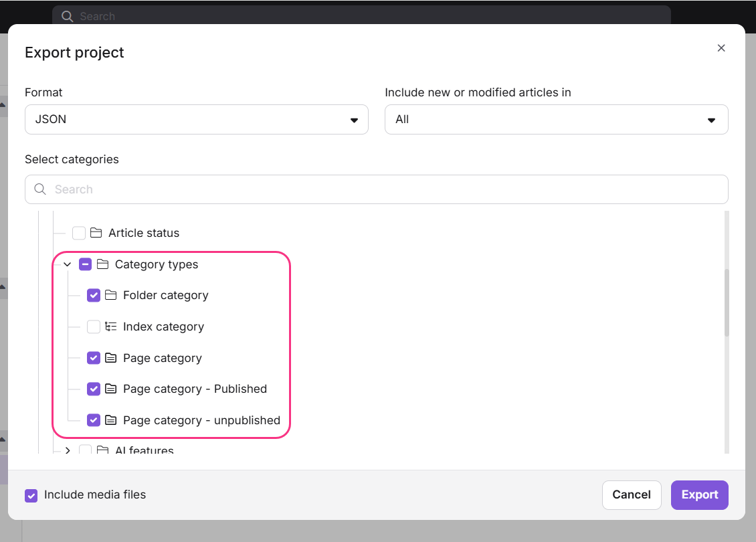
Task: Uncheck Page category - unpublished checkbox
Action: click(94, 420)
